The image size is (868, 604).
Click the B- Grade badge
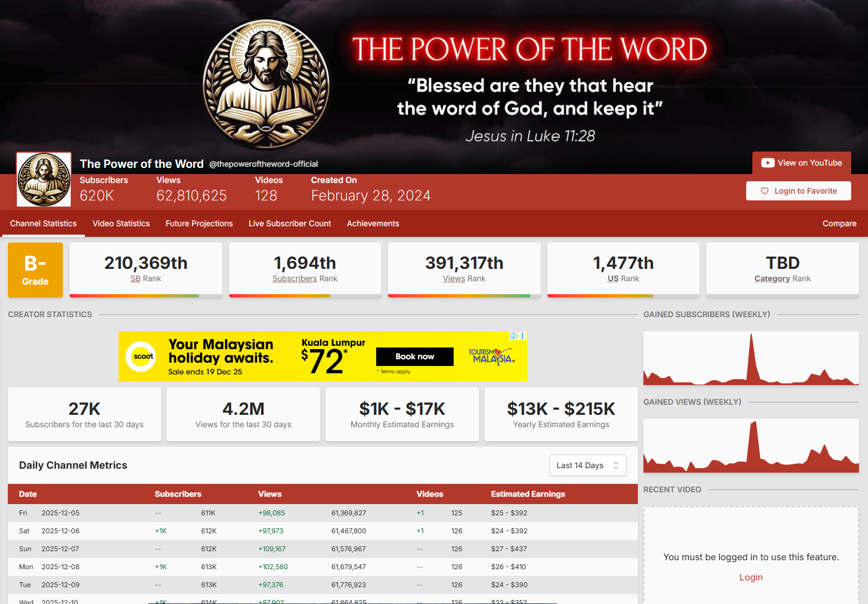35,270
